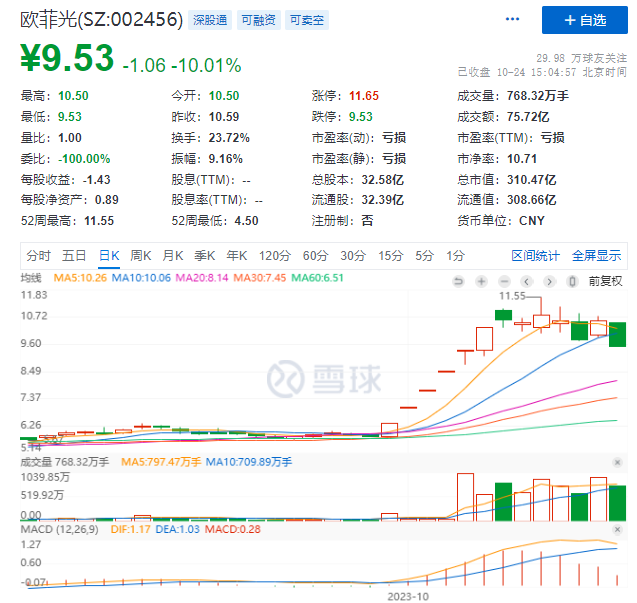This screenshot has height=603, width=637.
Task: Click the MA10:10.06 moving average label
Action: click(141, 278)
